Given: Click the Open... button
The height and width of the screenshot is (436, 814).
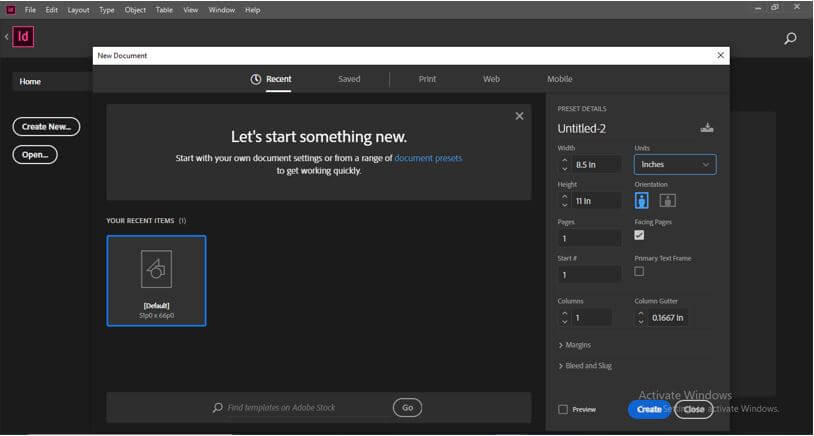Looking at the screenshot, I should pyautogui.click(x=35, y=155).
